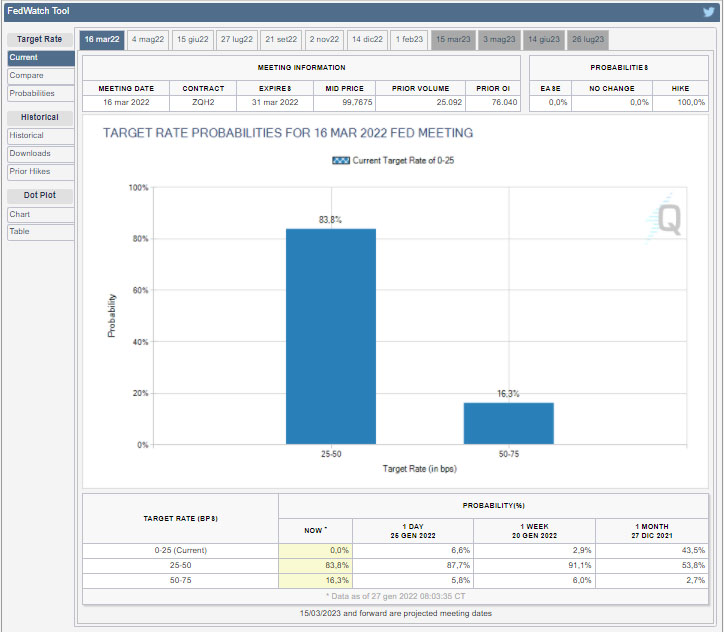View the Prior Hikes page
This screenshot has height=632, width=724.
[40, 171]
